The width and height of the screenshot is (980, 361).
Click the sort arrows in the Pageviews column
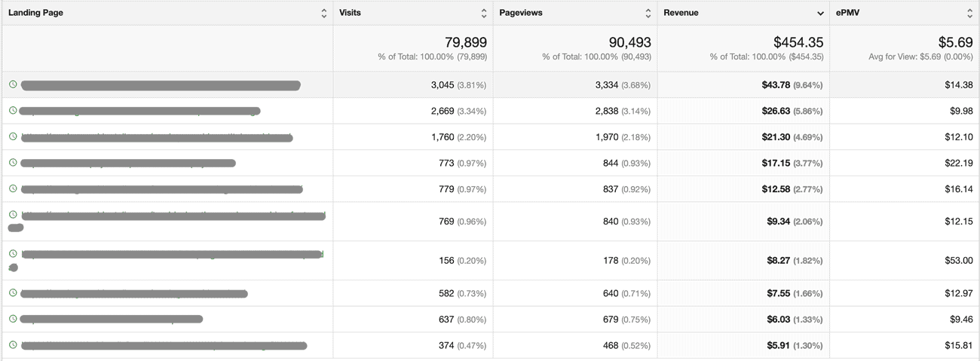[x=648, y=14]
